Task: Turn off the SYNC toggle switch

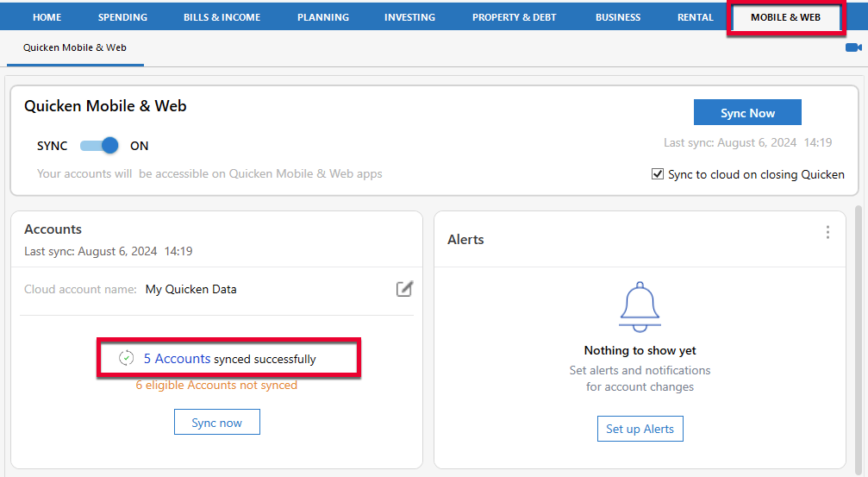Action: (100, 146)
